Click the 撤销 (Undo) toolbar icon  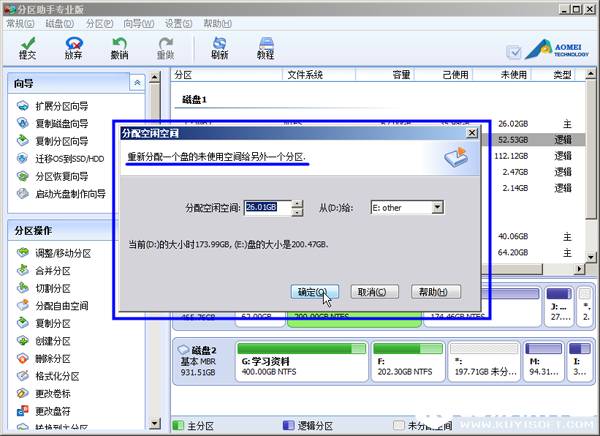pos(120,47)
